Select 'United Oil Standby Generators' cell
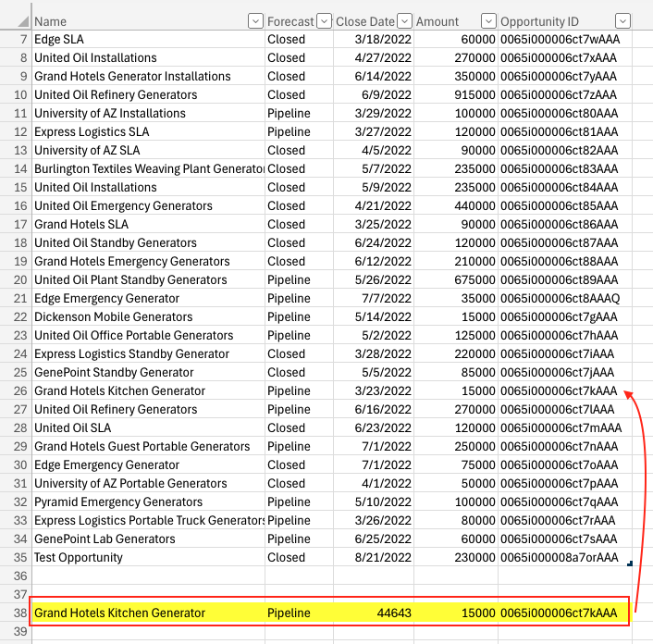This screenshot has height=644, width=653. click(148, 242)
